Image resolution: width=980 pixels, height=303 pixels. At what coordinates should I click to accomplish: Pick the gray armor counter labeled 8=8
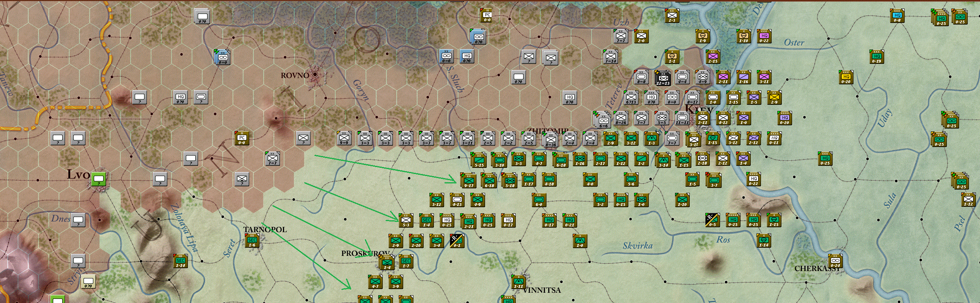click(x=641, y=77)
